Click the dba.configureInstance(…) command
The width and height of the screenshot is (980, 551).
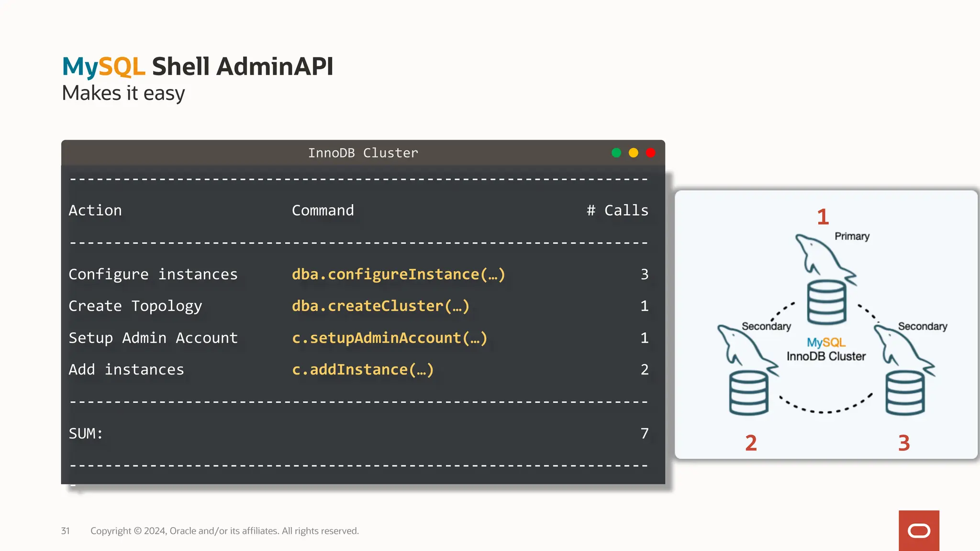(x=398, y=274)
